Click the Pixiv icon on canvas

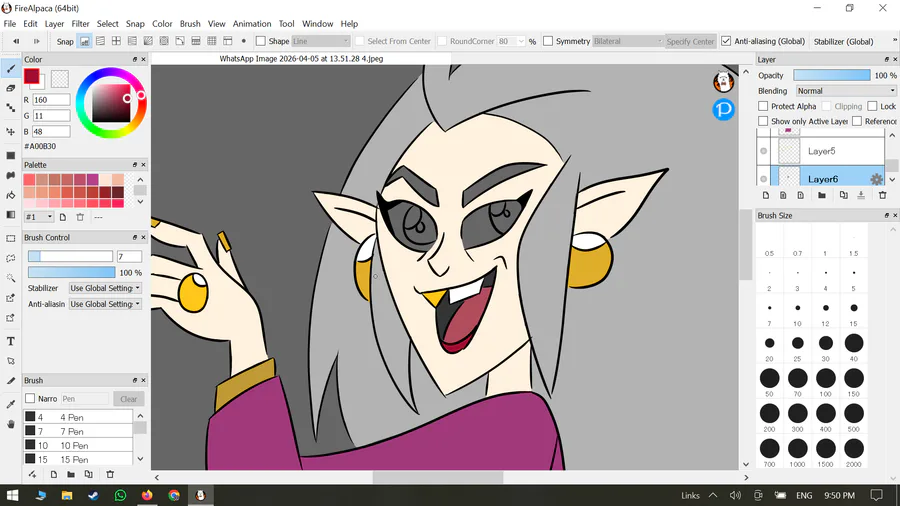click(724, 109)
